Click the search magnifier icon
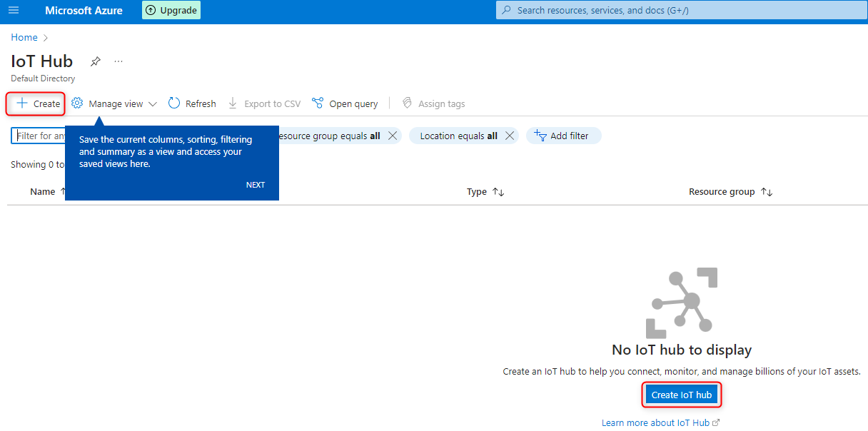868x431 pixels. click(x=507, y=11)
